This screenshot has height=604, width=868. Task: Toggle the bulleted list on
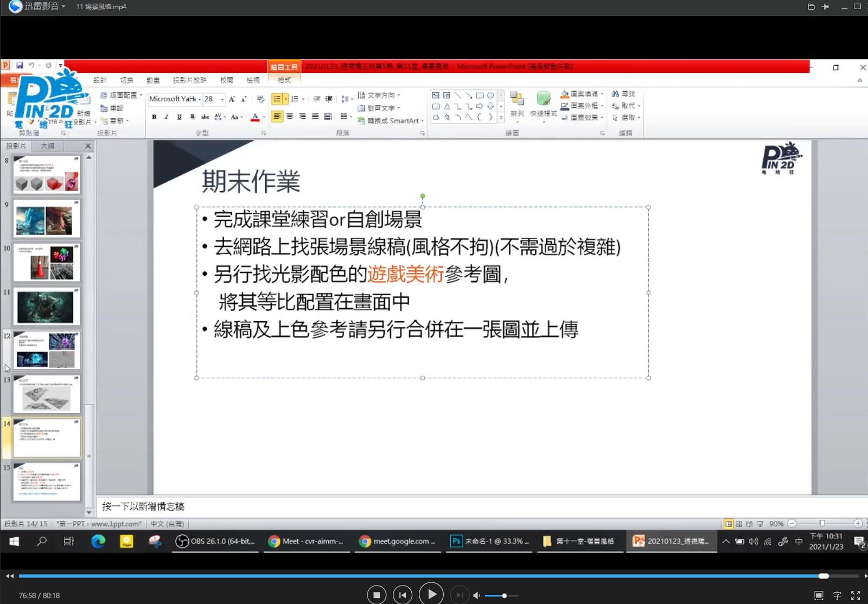pyautogui.click(x=277, y=99)
